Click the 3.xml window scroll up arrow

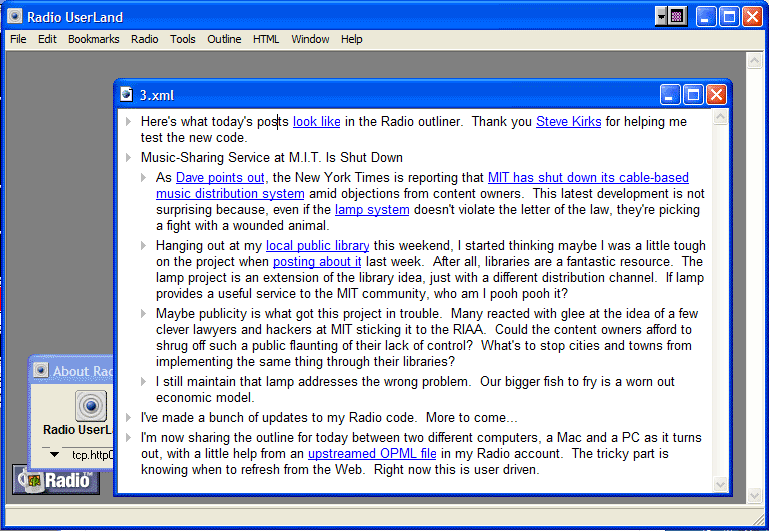(720, 117)
